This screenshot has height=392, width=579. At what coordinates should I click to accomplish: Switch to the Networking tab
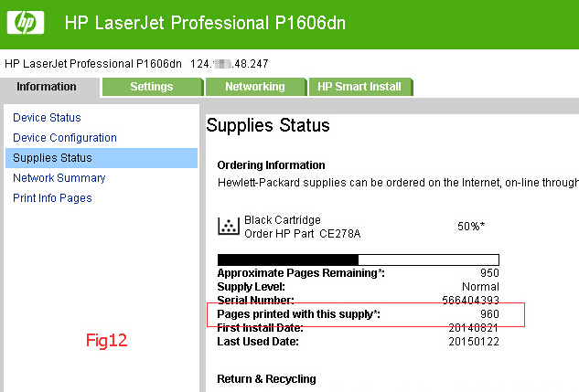coord(256,87)
